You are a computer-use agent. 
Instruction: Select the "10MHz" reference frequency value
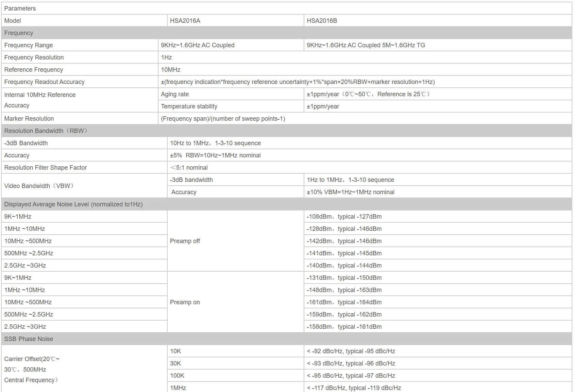(x=171, y=70)
